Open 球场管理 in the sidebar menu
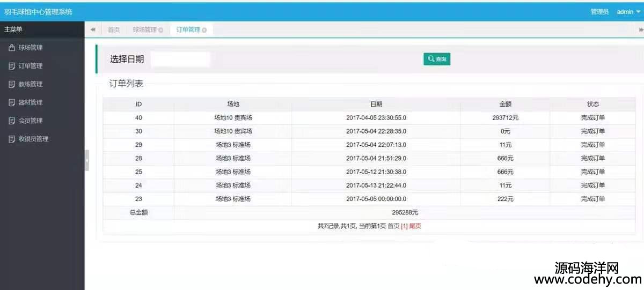 coord(30,48)
